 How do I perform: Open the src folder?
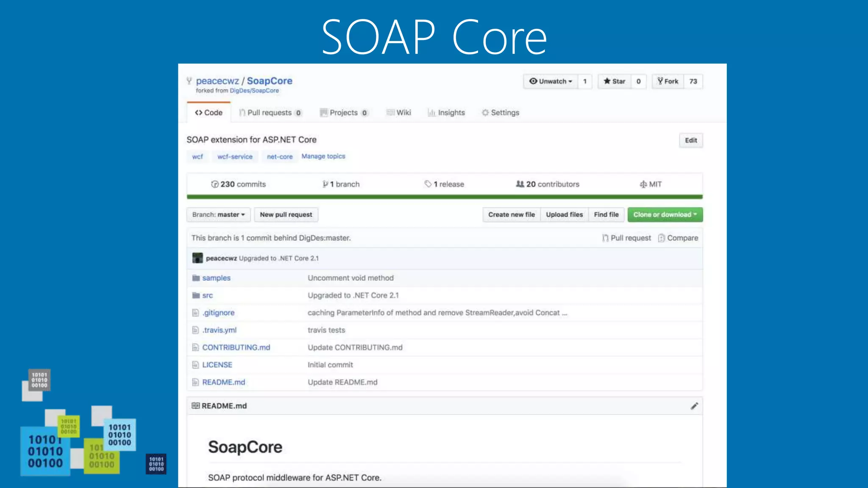pos(207,295)
